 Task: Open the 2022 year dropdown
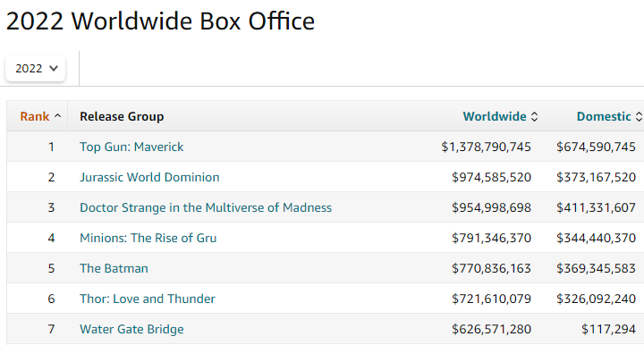click(x=35, y=69)
